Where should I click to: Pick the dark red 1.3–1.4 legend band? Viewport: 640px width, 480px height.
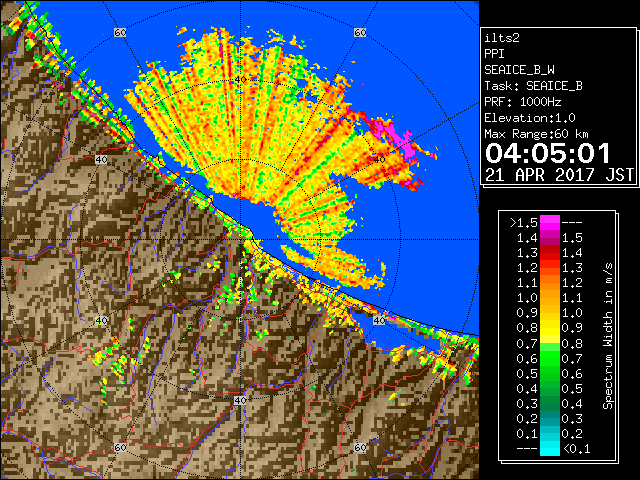coord(550,253)
